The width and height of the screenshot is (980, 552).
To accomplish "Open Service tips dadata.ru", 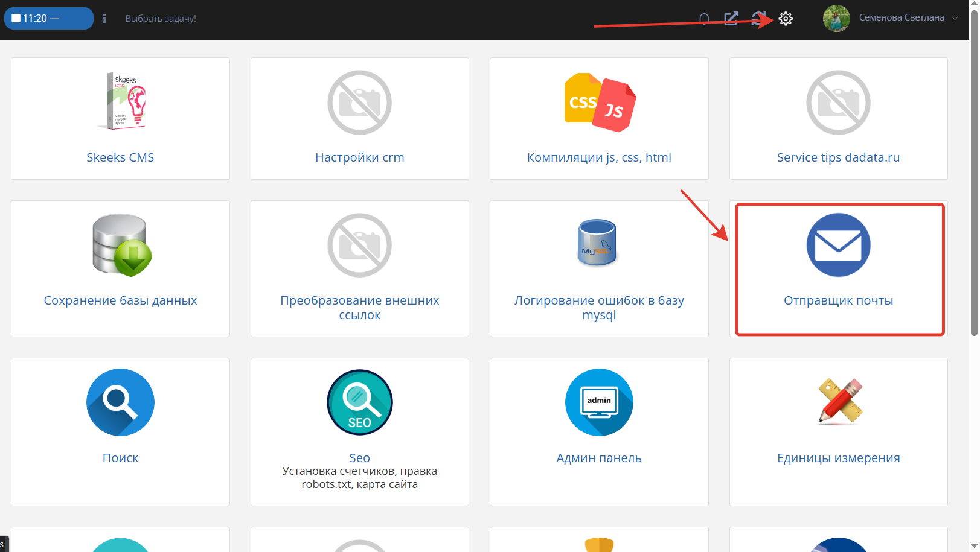I will tap(839, 157).
